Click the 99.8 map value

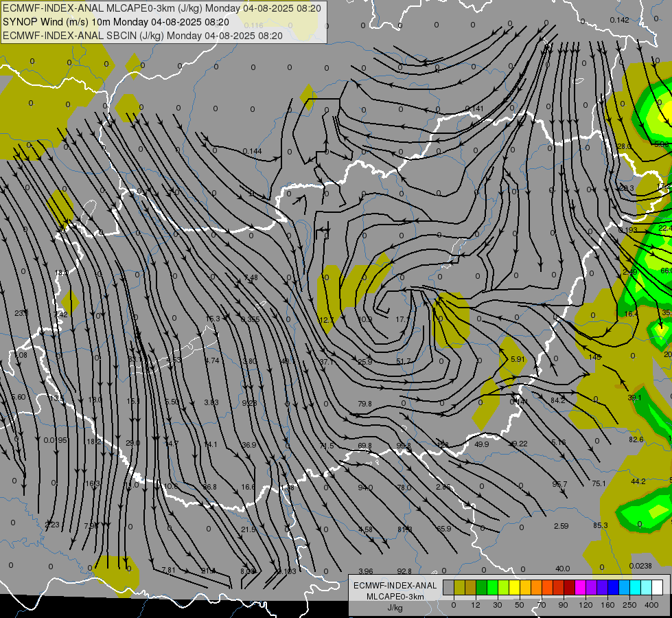(x=404, y=446)
